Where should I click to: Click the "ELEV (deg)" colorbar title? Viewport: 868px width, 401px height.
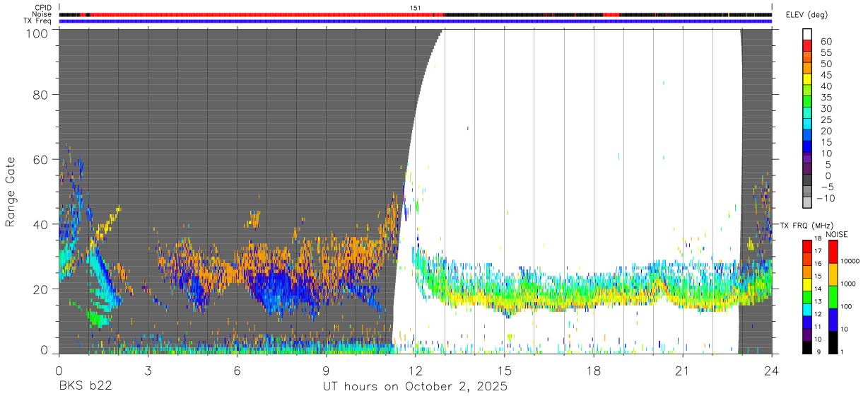click(807, 15)
